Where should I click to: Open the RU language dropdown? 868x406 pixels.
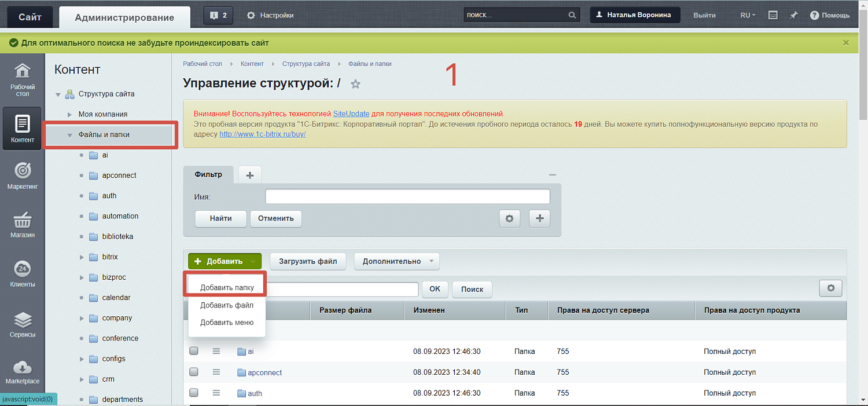[x=746, y=15]
